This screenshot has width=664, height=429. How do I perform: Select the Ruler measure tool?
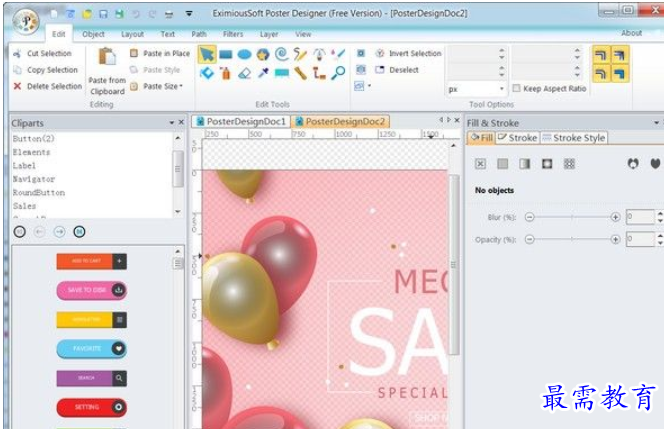pos(300,73)
